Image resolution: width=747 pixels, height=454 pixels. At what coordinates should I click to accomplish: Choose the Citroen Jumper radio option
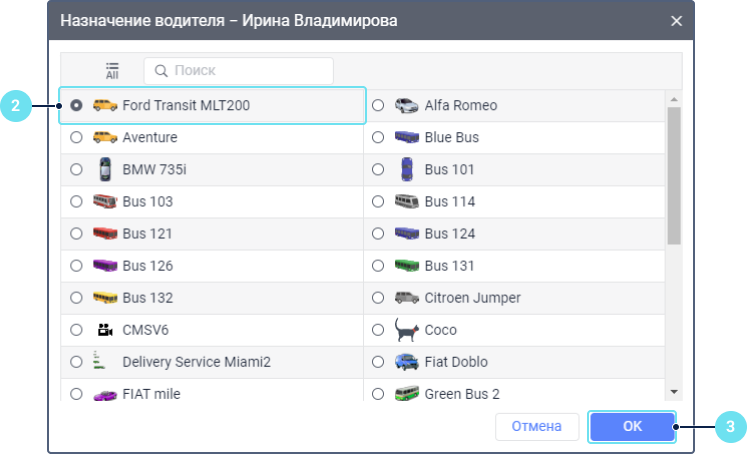[x=378, y=297]
